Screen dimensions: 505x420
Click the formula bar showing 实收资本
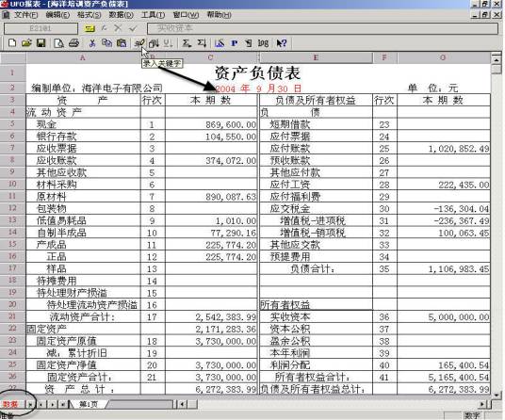[x=322, y=28]
